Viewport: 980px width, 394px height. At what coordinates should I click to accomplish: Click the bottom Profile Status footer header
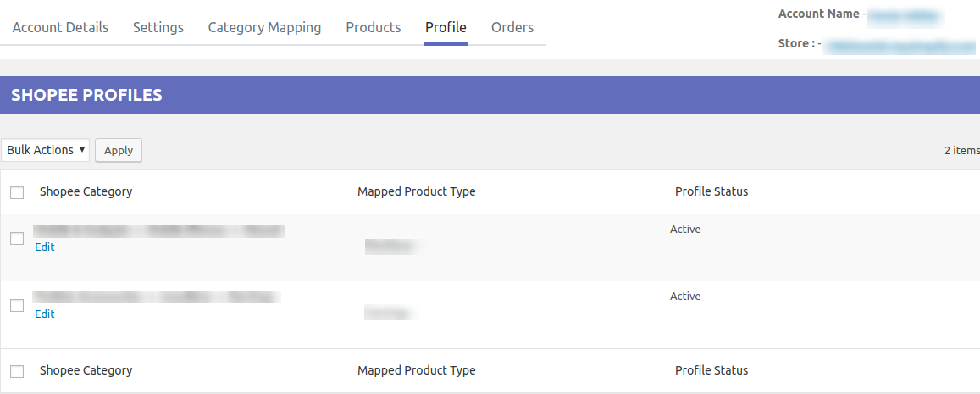711,370
